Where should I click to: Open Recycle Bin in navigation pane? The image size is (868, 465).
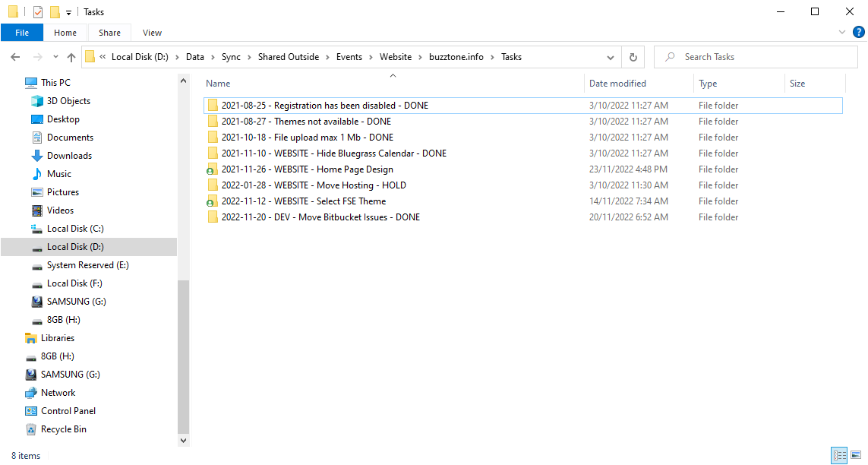[63, 429]
